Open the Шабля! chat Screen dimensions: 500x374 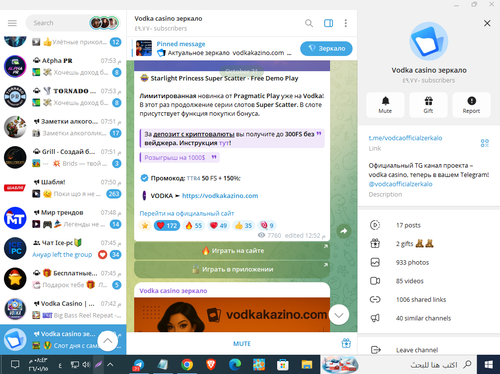tap(63, 188)
